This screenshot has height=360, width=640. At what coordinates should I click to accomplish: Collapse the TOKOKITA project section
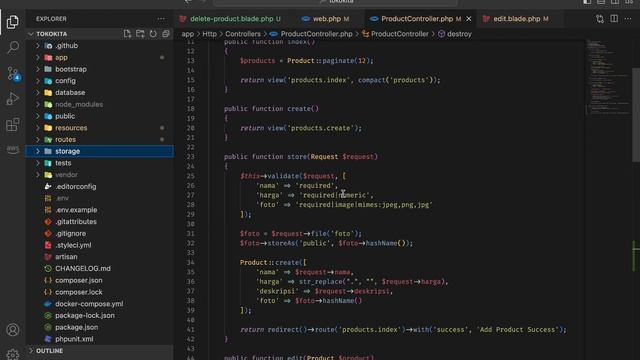[51, 34]
